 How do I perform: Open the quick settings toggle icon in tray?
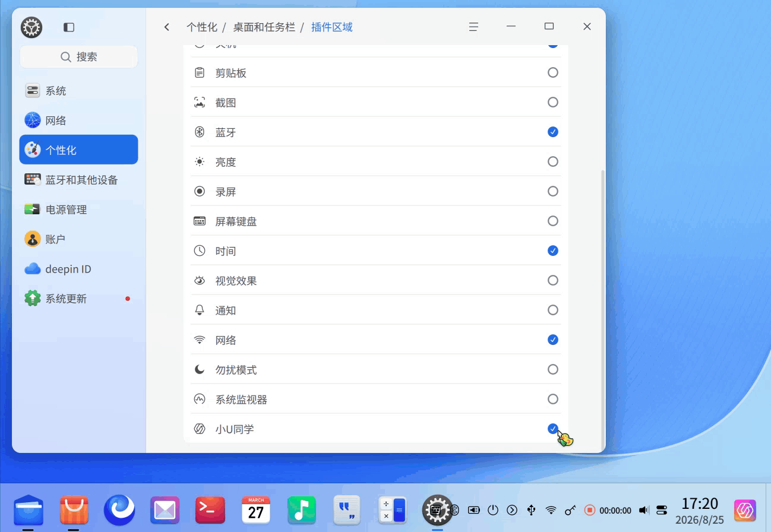[x=662, y=509]
